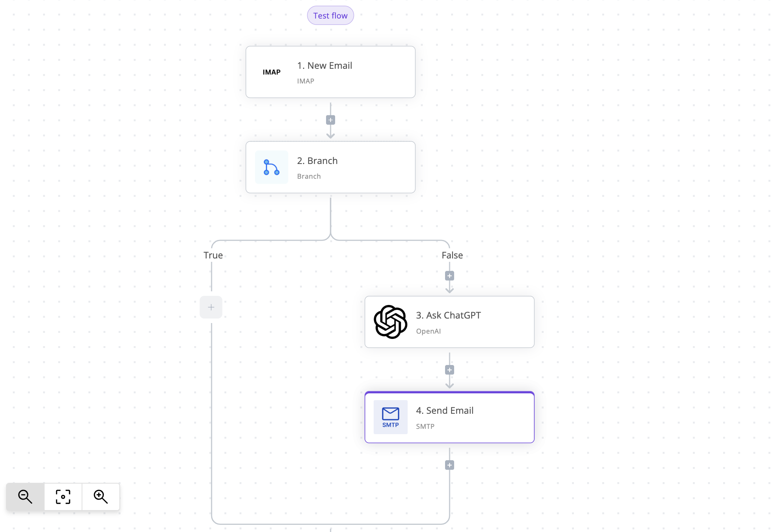773x532 pixels.
Task: Zoom out the flow canvas
Action: [x=25, y=497]
